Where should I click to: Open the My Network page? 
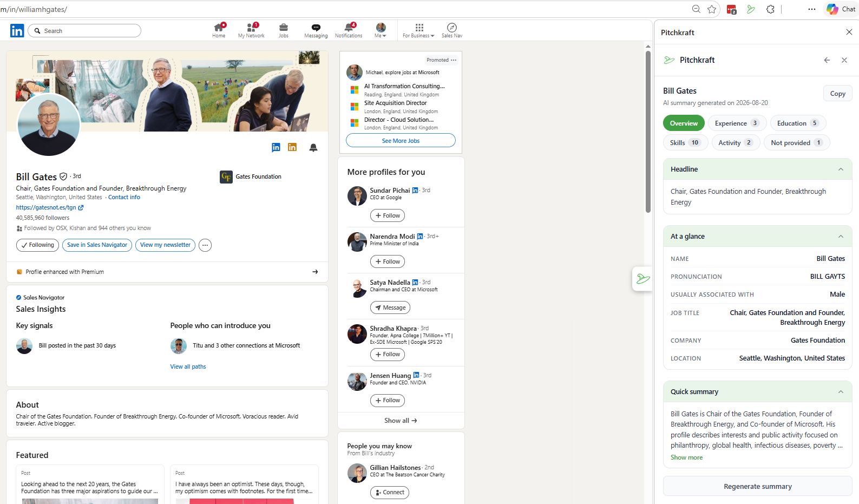[x=251, y=30]
